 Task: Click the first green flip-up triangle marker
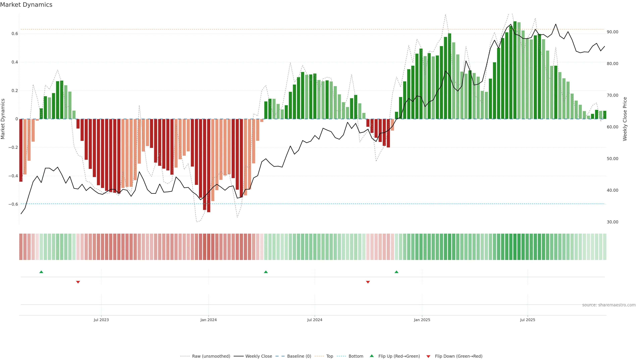tap(41, 272)
